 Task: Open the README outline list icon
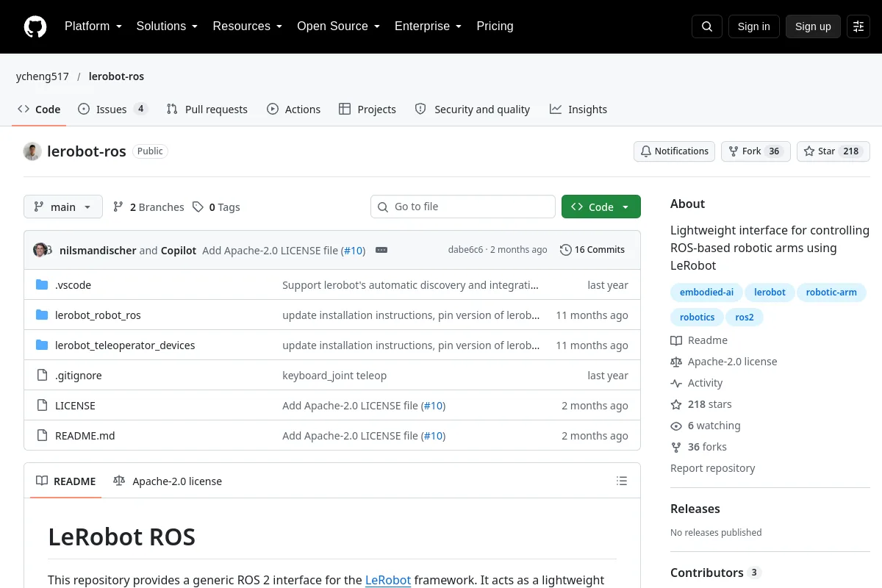click(x=622, y=481)
